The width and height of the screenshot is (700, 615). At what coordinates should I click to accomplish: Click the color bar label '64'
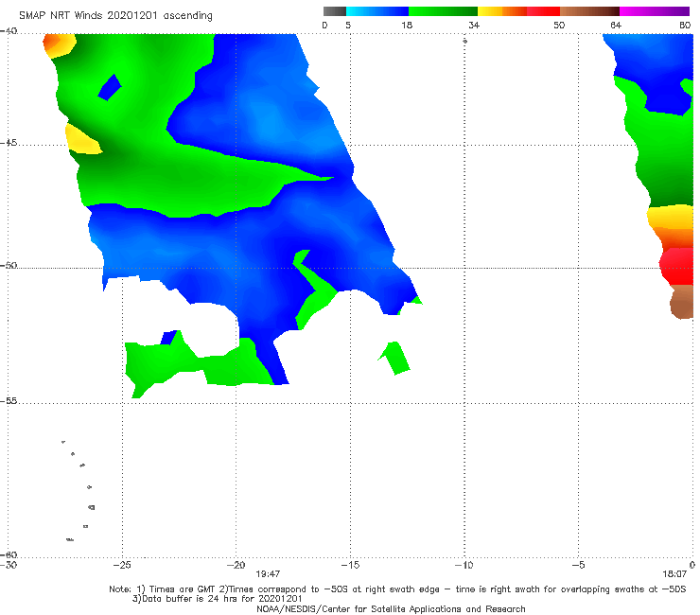coord(616,26)
